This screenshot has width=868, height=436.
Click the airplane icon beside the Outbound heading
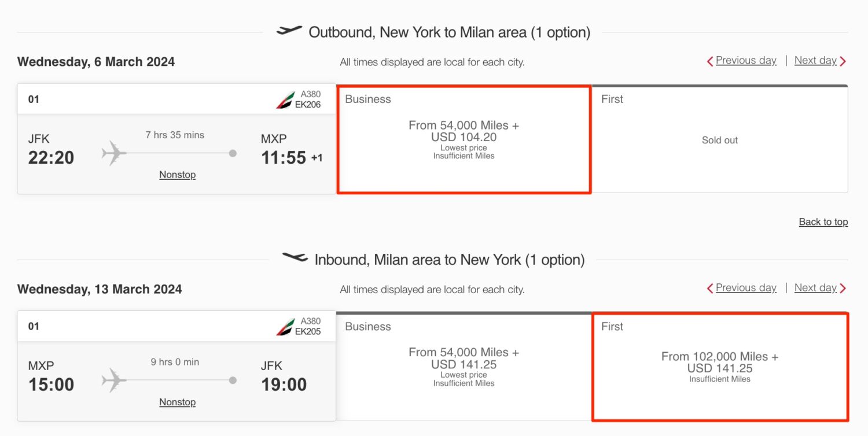(289, 31)
